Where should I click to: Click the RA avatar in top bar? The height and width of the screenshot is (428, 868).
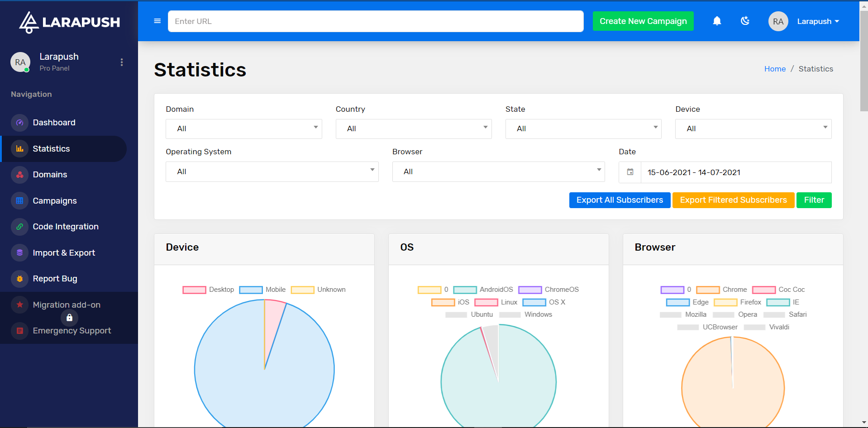[x=778, y=21]
